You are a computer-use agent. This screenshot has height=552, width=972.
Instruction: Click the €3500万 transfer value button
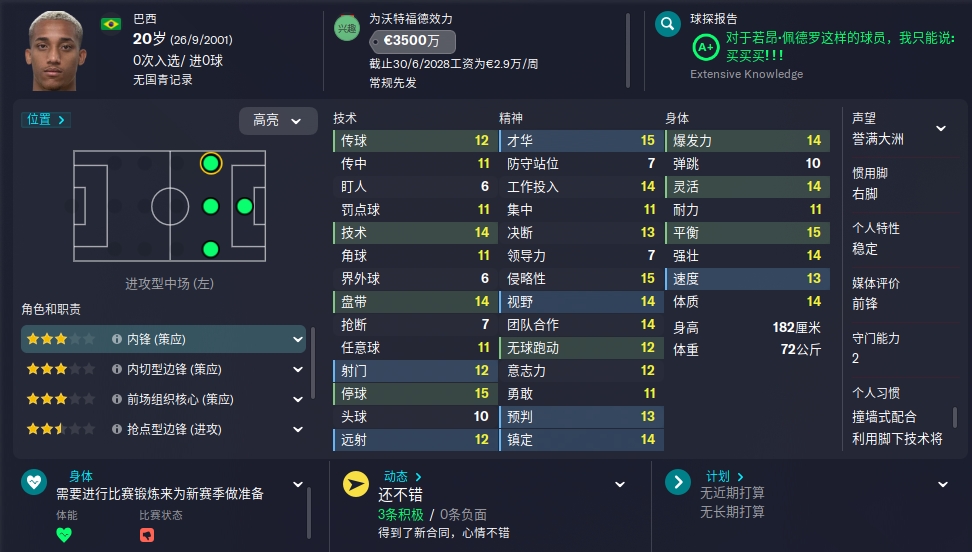click(x=412, y=42)
